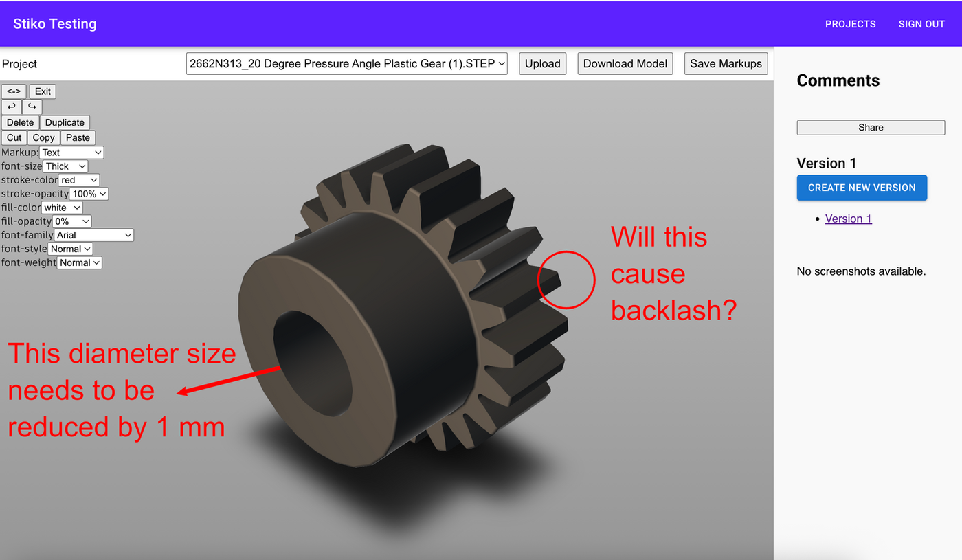Click Download Model button
Screen dimensions: 962x560
coord(625,63)
